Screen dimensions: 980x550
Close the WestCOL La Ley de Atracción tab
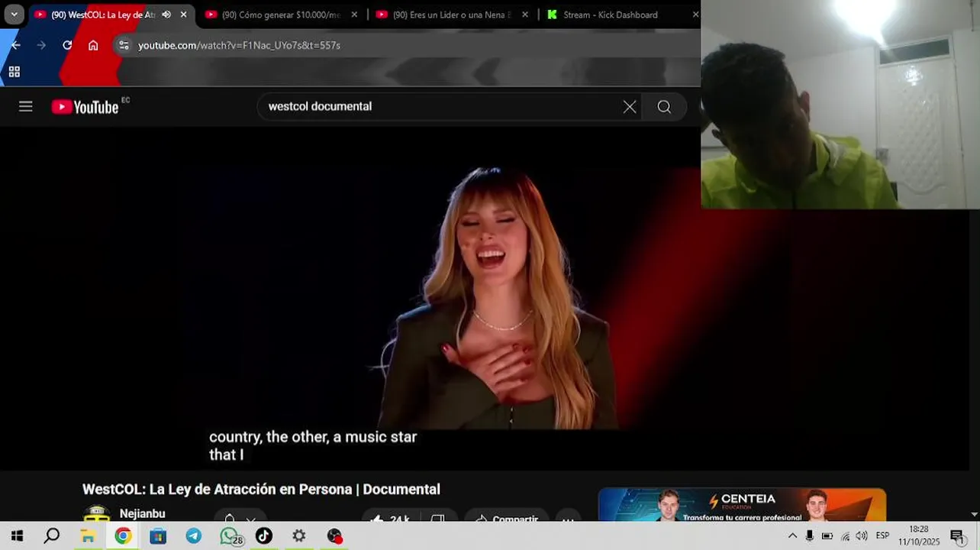pos(183,15)
